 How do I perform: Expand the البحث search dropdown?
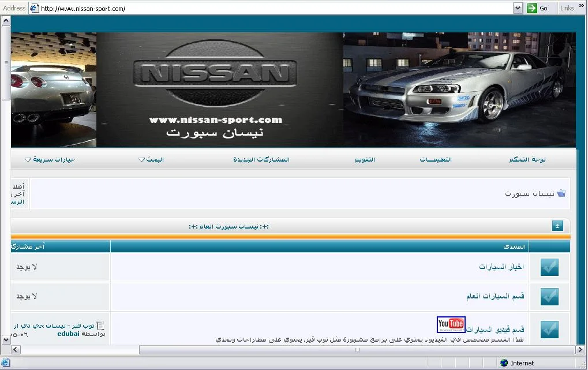[x=151, y=159]
